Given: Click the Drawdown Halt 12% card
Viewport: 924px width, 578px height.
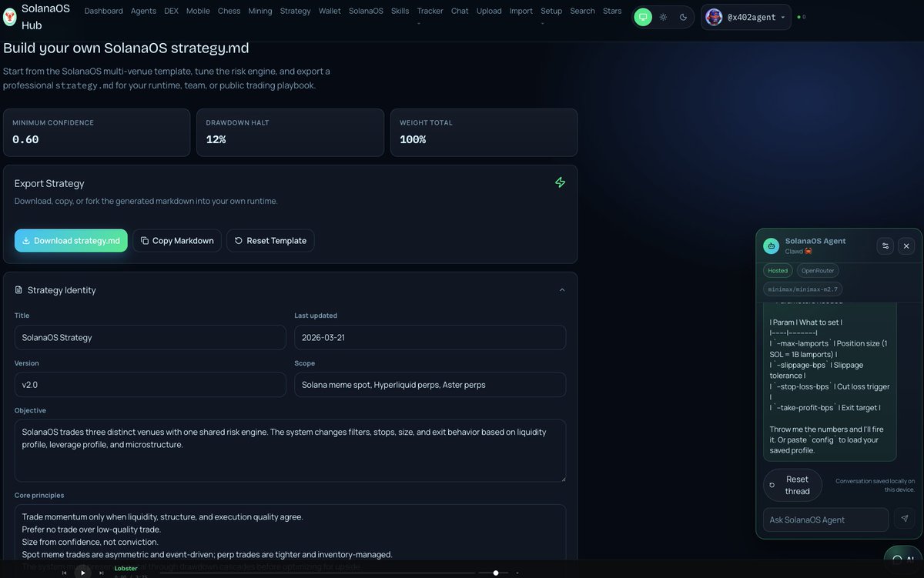Looking at the screenshot, I should point(290,132).
